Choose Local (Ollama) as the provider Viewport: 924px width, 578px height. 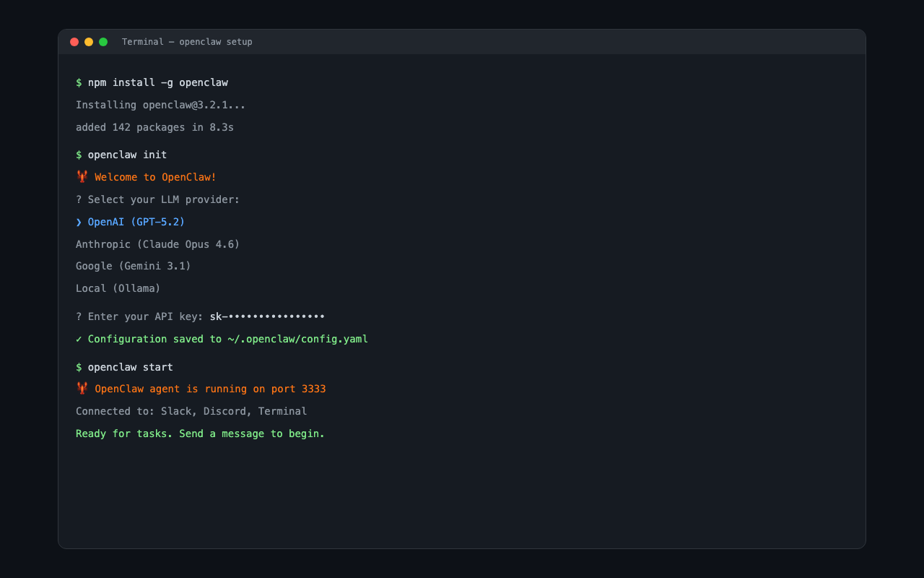tap(118, 288)
